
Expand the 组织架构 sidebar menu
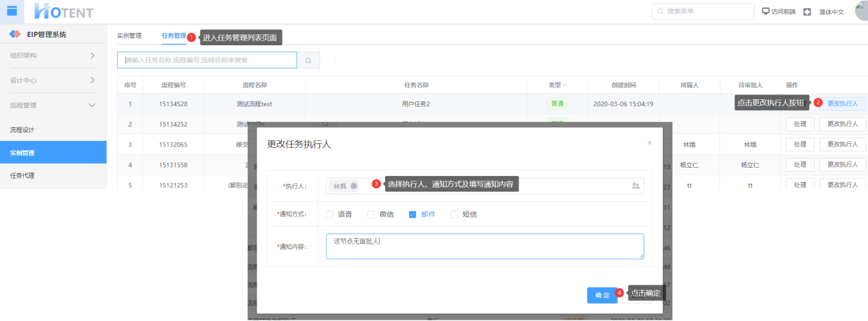pyautogui.click(x=53, y=55)
